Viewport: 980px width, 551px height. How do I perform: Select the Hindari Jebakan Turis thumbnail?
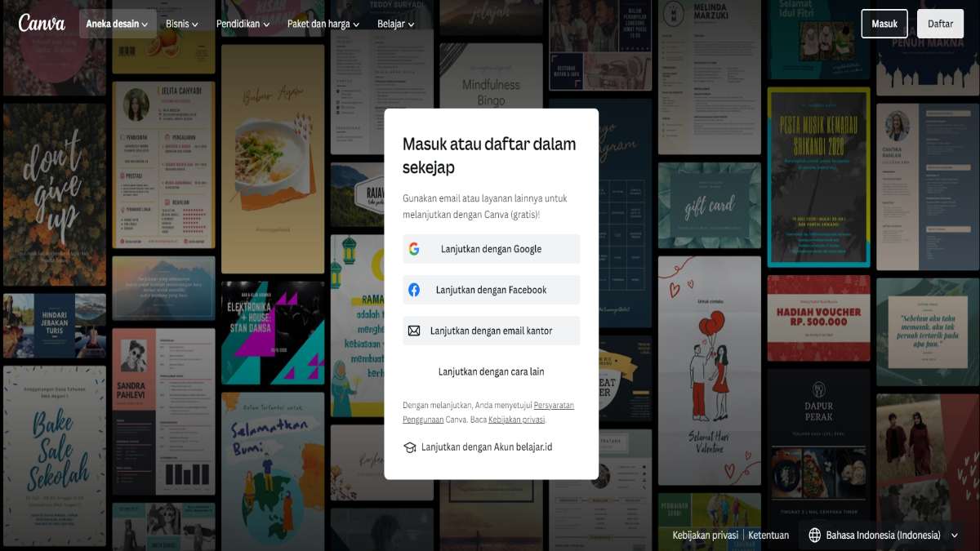click(x=55, y=326)
